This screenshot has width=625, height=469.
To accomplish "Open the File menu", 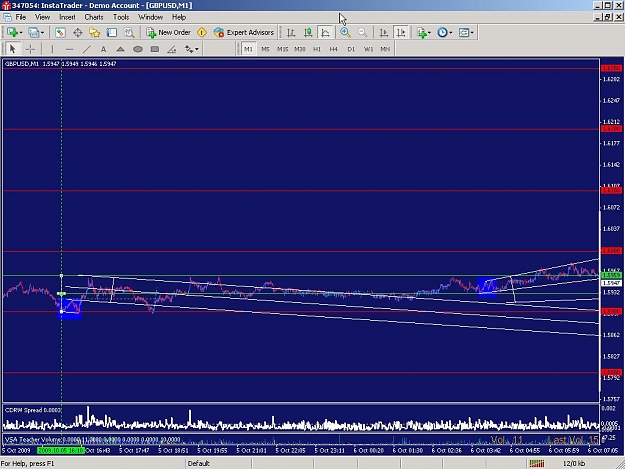I will [x=20, y=17].
